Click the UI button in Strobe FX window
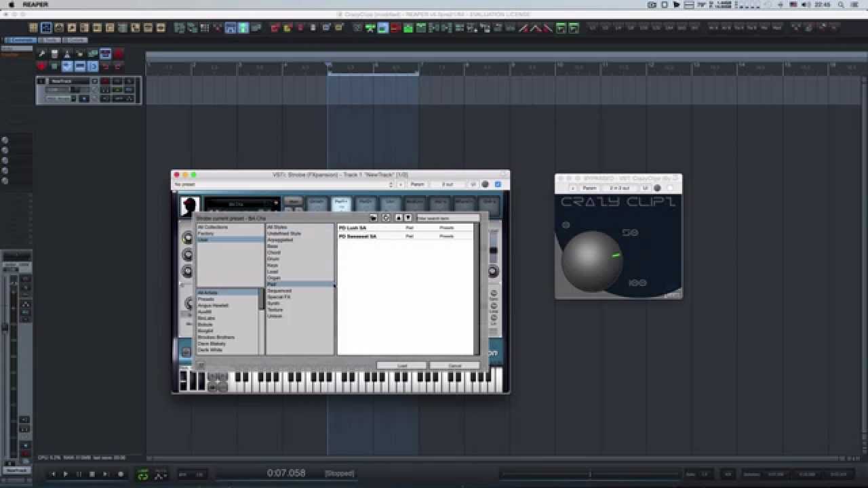868x488 pixels. (x=473, y=184)
